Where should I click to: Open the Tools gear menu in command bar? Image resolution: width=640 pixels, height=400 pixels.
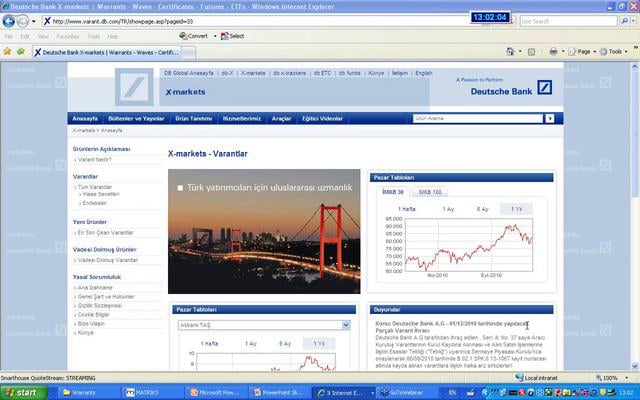(x=614, y=52)
